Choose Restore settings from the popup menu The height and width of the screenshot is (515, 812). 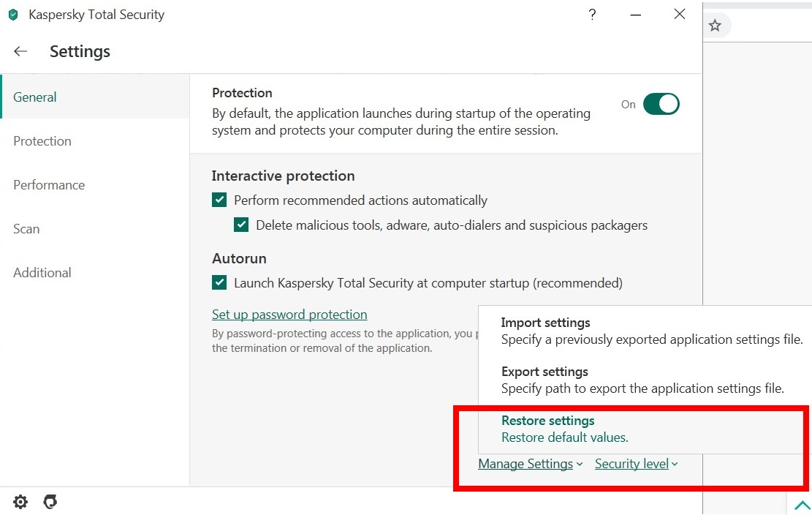[x=548, y=429]
